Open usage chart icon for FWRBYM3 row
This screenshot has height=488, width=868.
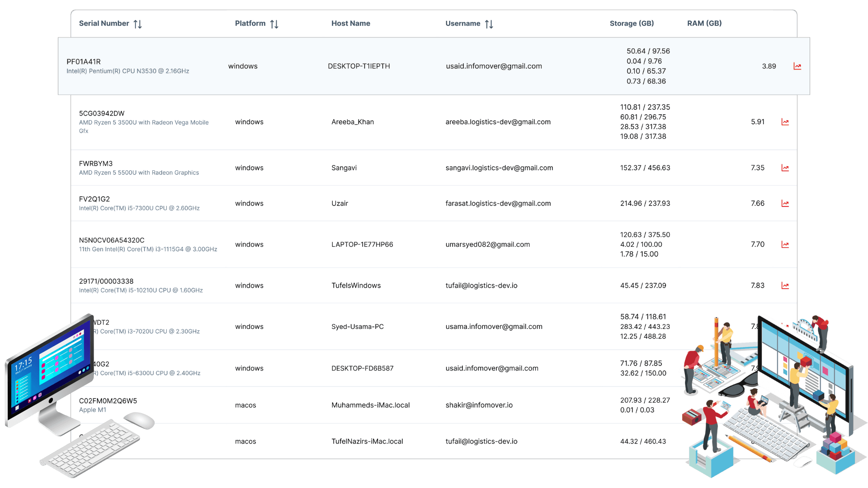point(785,168)
